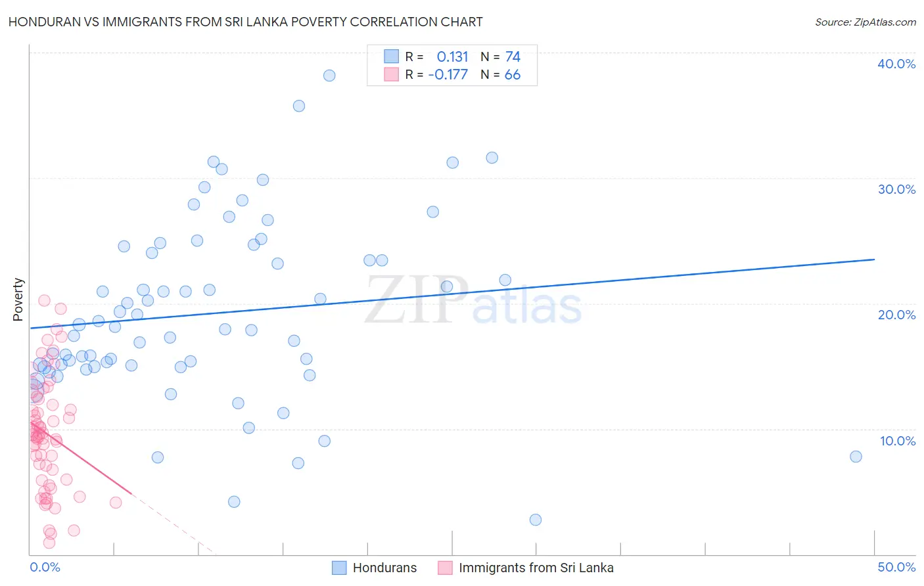The height and width of the screenshot is (586, 924).
Task: Click the Poverty y-axis label
Action: [18, 300]
